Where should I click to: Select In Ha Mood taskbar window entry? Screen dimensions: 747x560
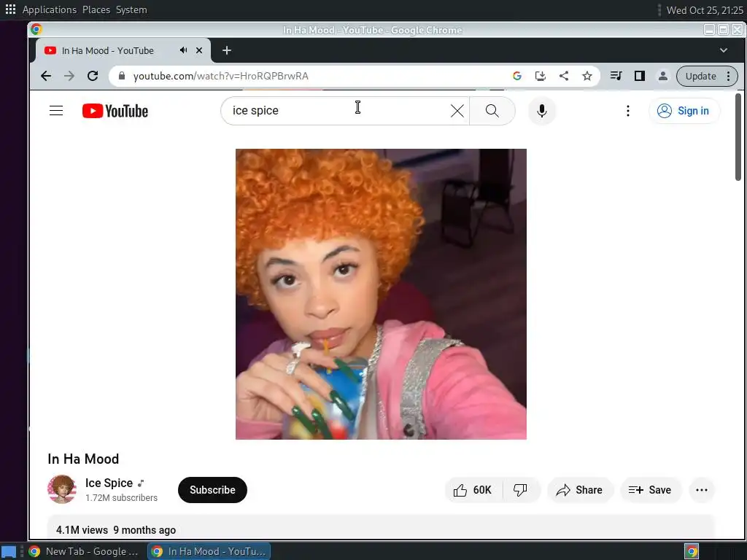coord(209,551)
